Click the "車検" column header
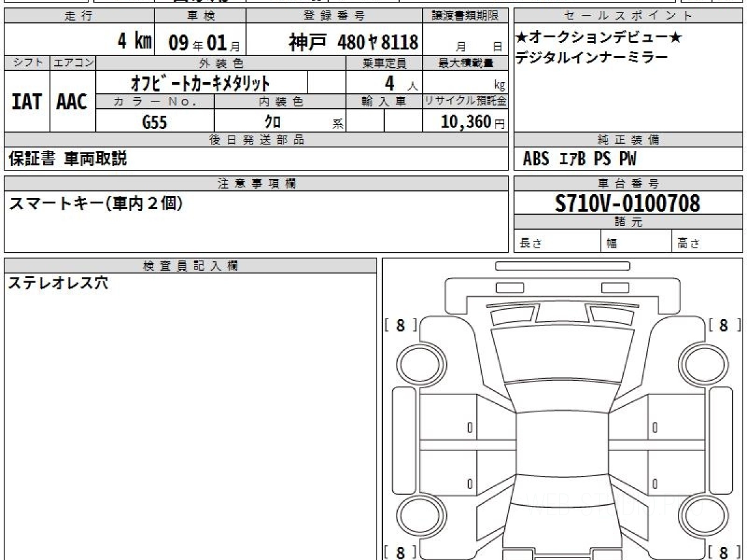The image size is (747, 560). (x=200, y=16)
